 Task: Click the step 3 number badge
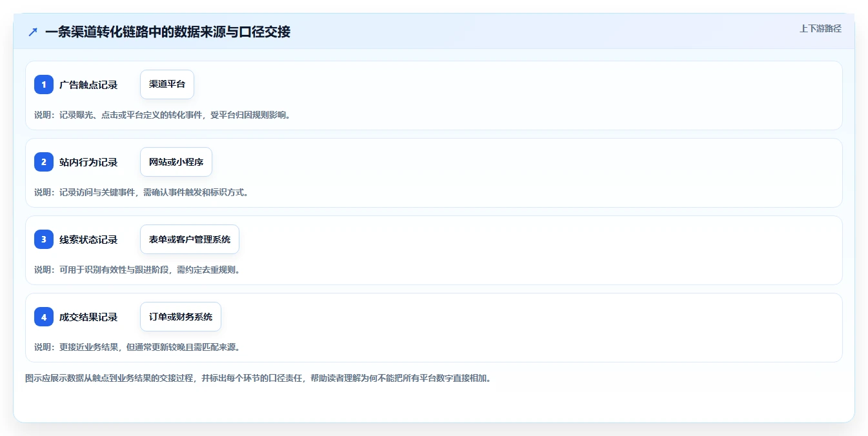click(44, 239)
